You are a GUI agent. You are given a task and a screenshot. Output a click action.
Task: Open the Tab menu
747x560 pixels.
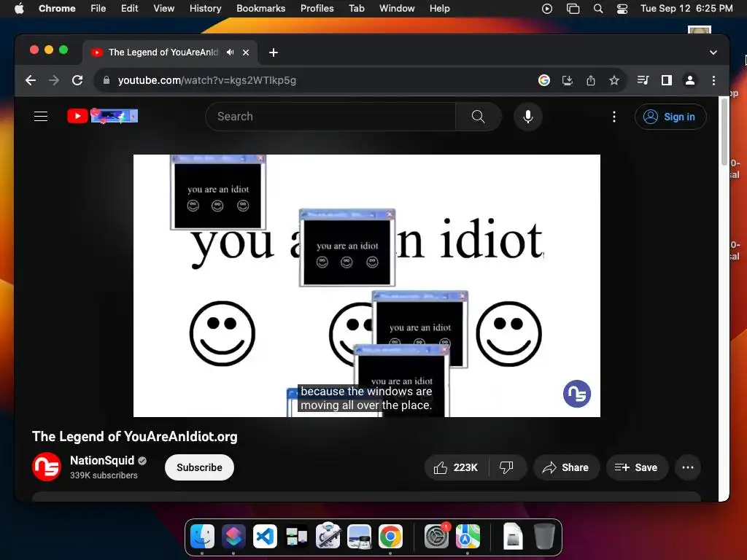(x=356, y=8)
